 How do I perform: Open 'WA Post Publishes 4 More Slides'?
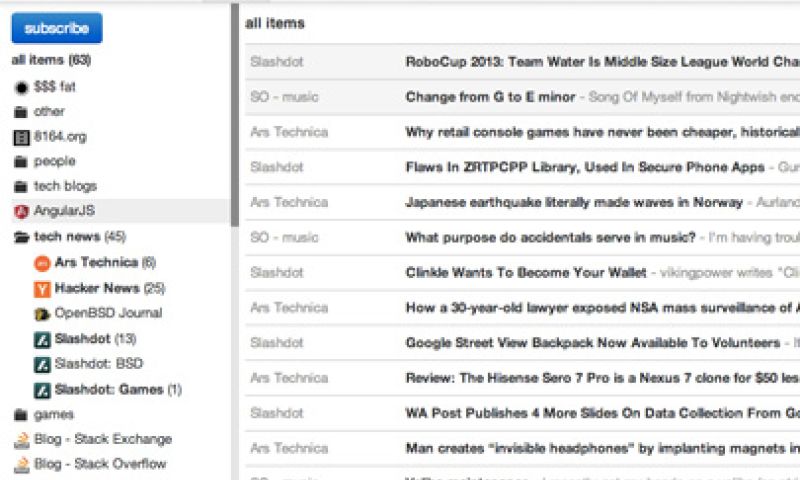tap(602, 414)
